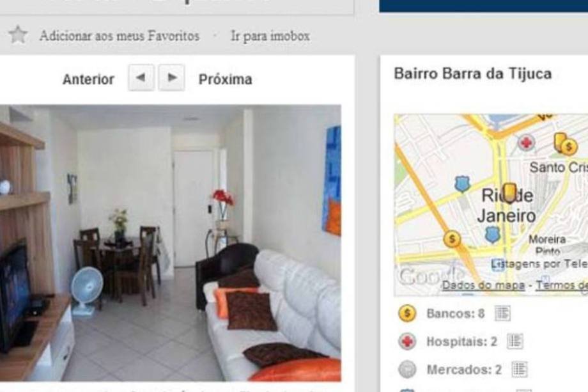
Task: Click the yellow property pin over Rio de Janeiro
Action: pyautogui.click(x=509, y=193)
